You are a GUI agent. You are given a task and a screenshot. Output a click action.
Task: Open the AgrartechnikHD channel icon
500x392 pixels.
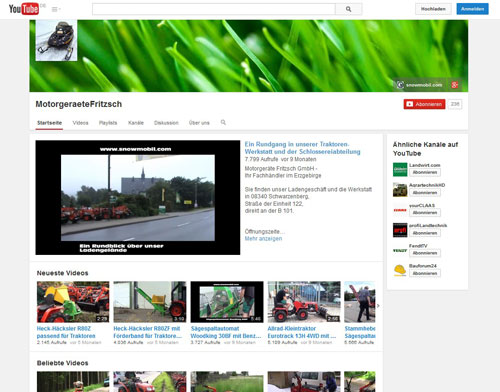(x=400, y=190)
